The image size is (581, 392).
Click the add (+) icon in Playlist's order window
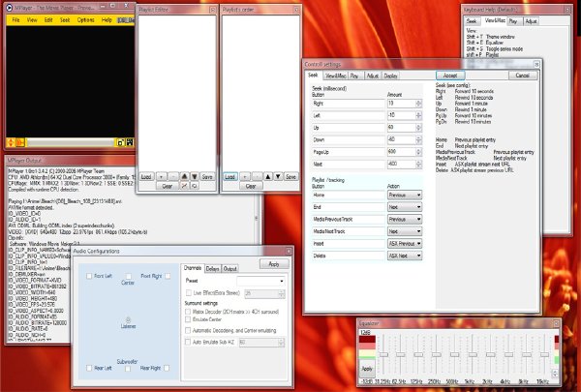[245, 177]
